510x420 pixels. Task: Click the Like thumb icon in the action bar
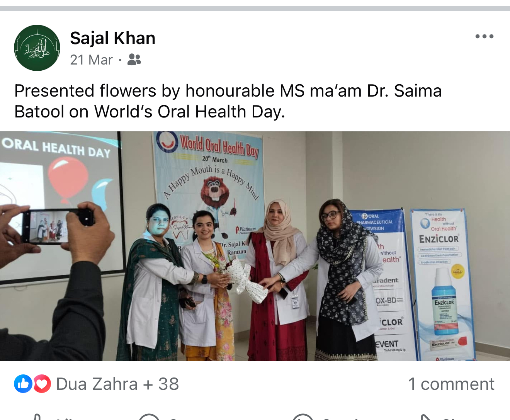(37, 417)
